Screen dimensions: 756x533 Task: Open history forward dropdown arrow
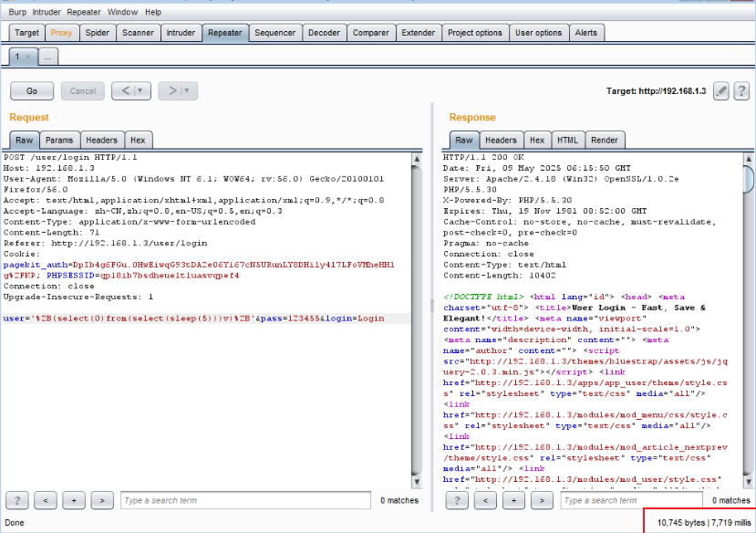pyautogui.click(x=187, y=90)
